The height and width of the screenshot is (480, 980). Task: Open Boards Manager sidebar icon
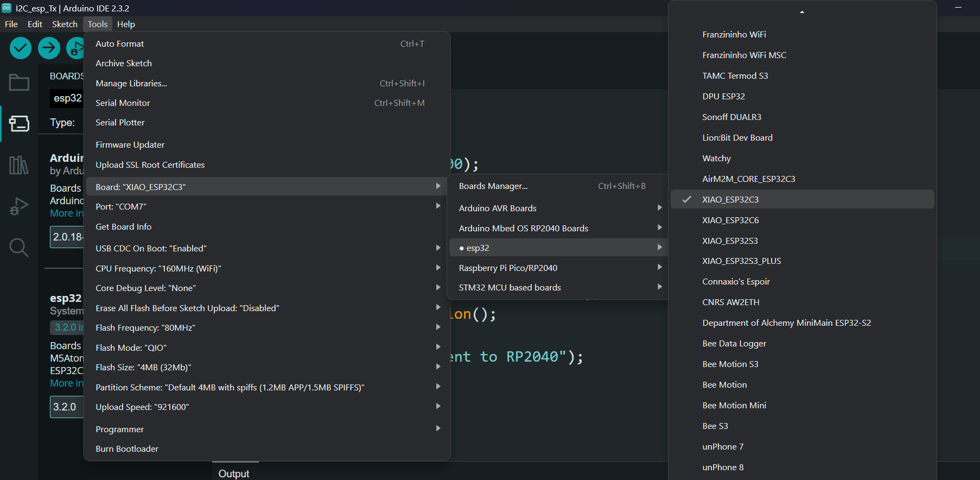tap(19, 123)
